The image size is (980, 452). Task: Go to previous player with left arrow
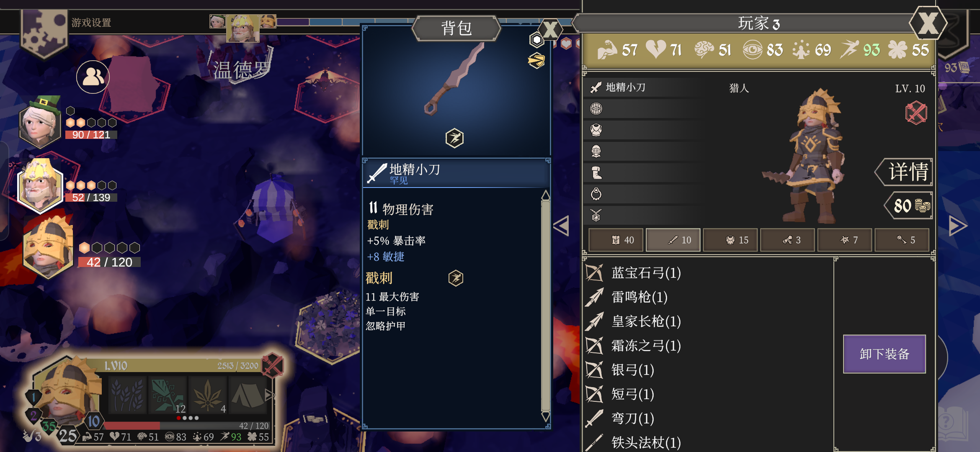561,226
